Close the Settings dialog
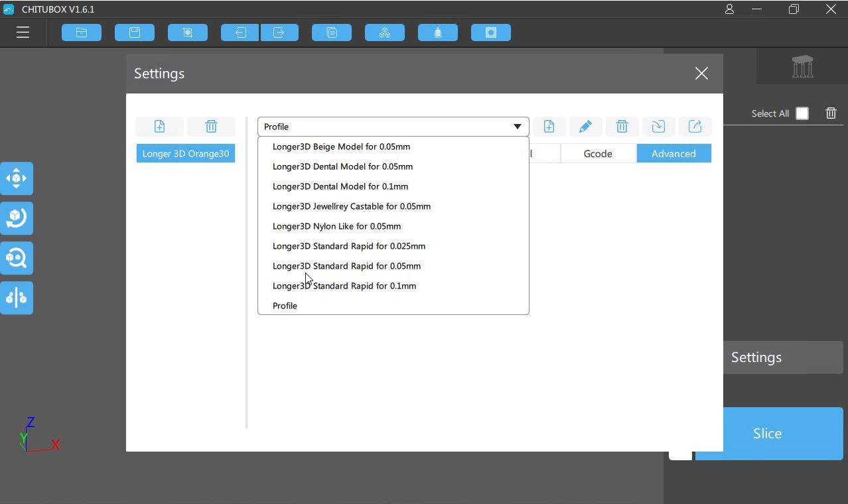 (701, 74)
